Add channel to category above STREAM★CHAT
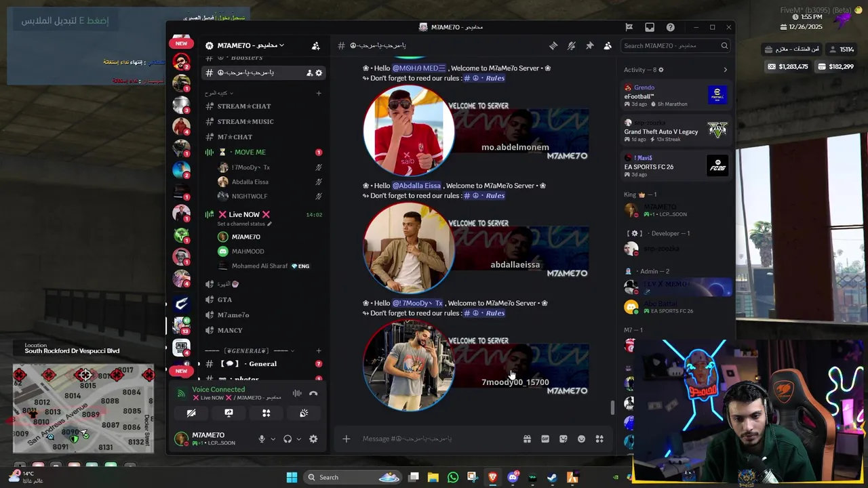 tap(319, 93)
